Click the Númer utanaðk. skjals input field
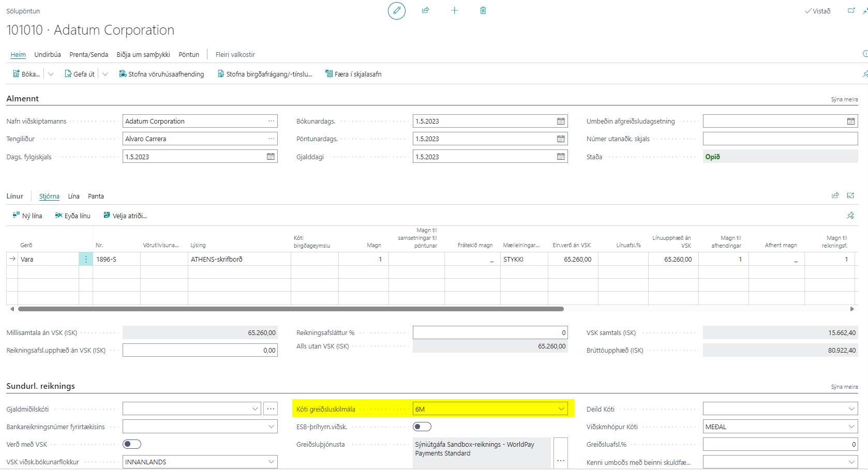 [x=780, y=139]
